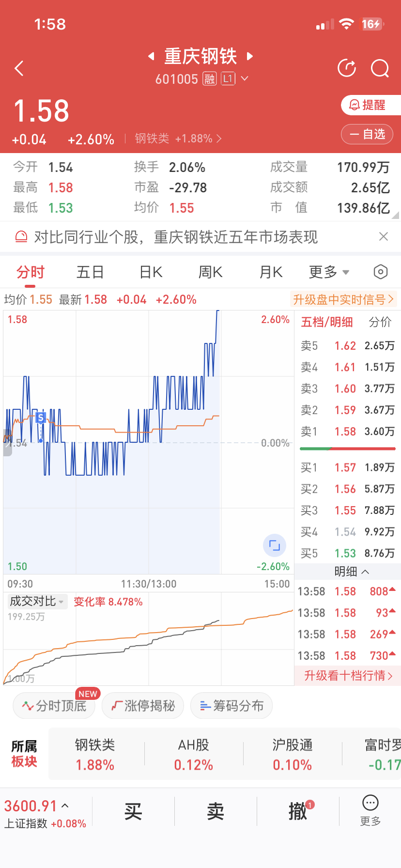Tap the L1 level badge
This screenshot has width=401, height=868.
tap(228, 78)
